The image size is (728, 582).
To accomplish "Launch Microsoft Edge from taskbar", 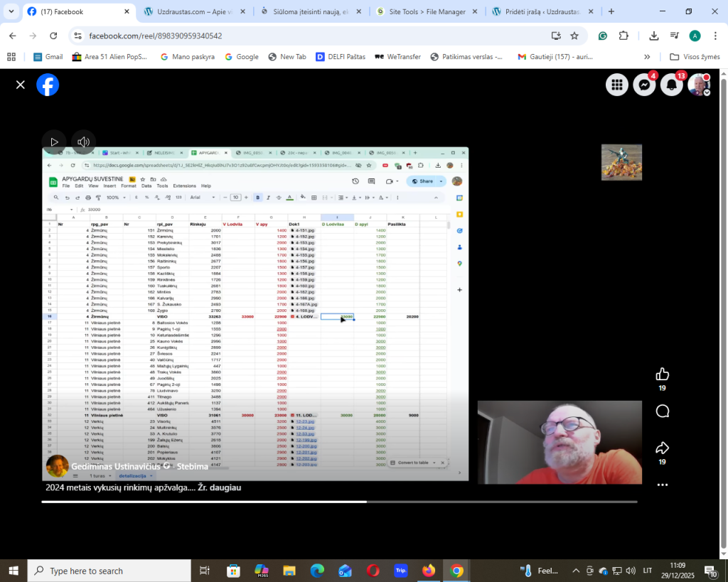I will pyautogui.click(x=317, y=571).
